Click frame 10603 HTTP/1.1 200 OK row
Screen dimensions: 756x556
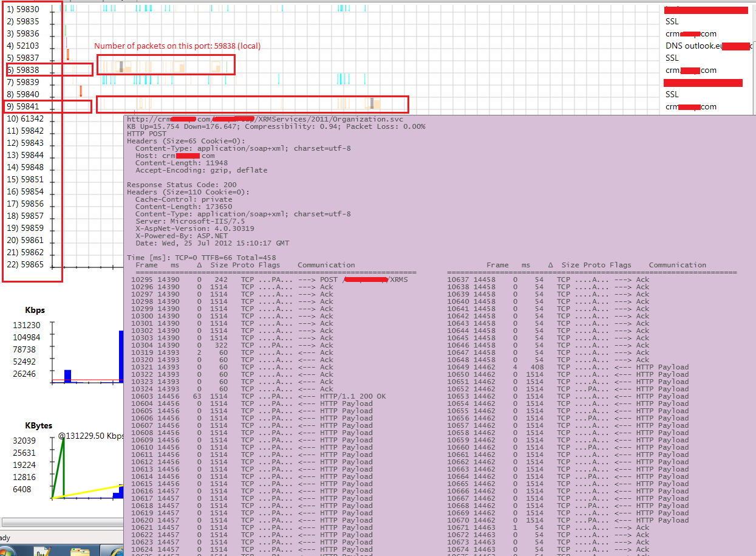coord(258,396)
